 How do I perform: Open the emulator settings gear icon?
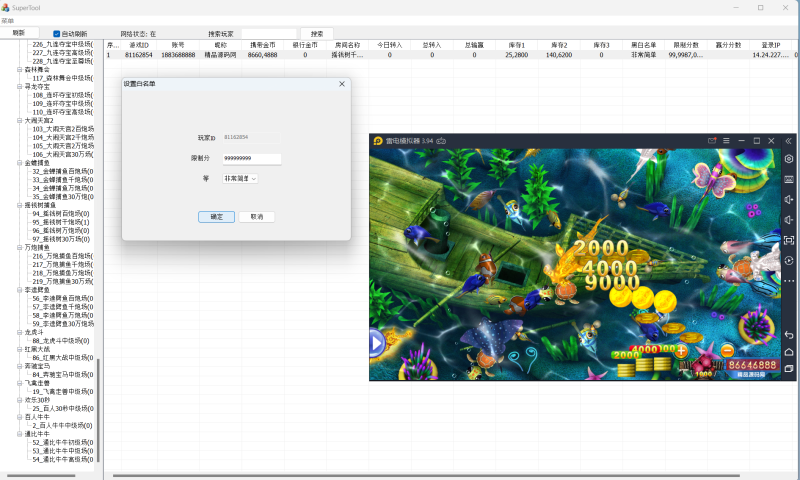click(788, 158)
